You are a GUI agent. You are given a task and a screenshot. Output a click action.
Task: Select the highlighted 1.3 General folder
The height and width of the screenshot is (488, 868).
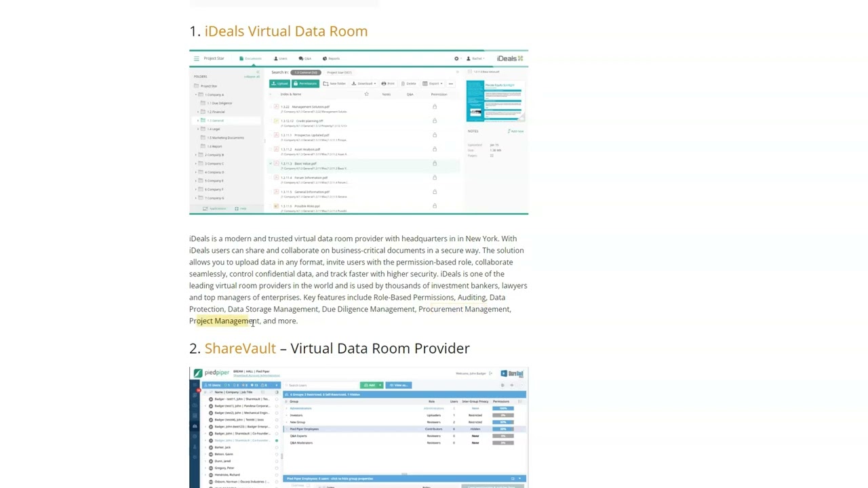pyautogui.click(x=225, y=121)
